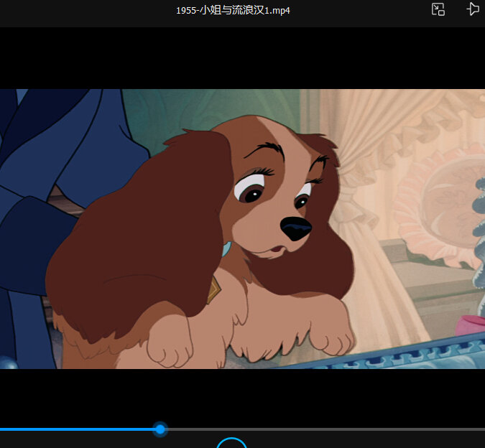This screenshot has width=485, height=448.
Task: Click the video frame to toggle playback
Action: (x=243, y=228)
